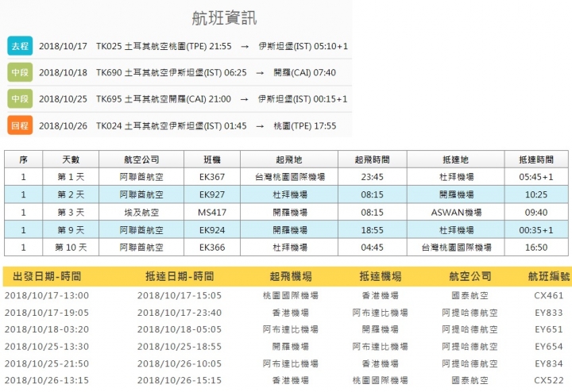This screenshot has width=572, height=392.
Task: Click arrival time 16:50
Action: (536, 248)
